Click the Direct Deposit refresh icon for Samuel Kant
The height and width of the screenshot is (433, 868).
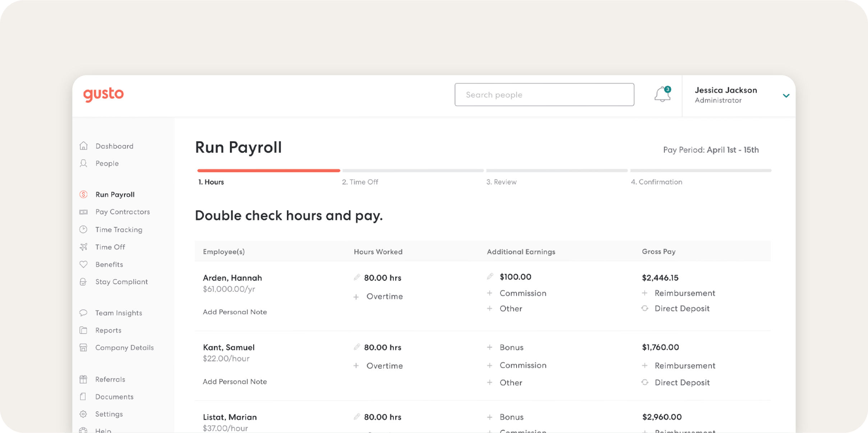pos(645,382)
